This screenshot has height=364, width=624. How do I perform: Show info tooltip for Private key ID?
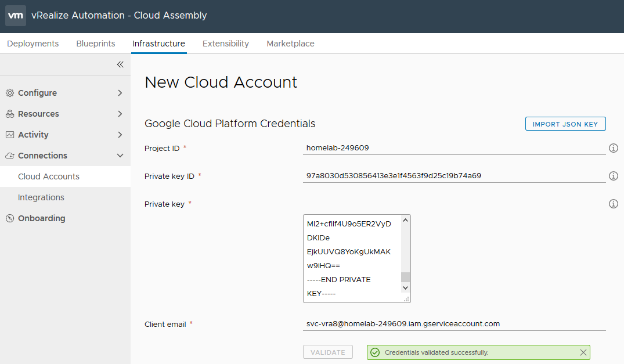point(613,176)
